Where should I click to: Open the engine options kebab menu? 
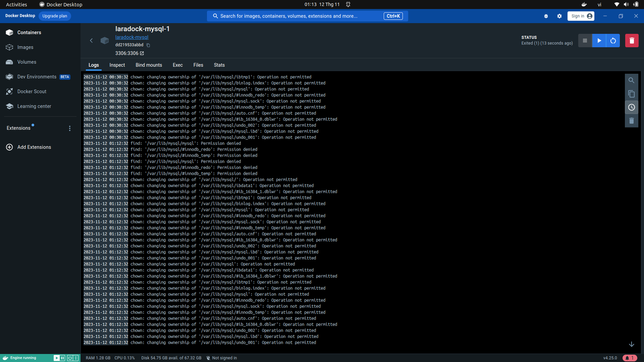coord(75,358)
